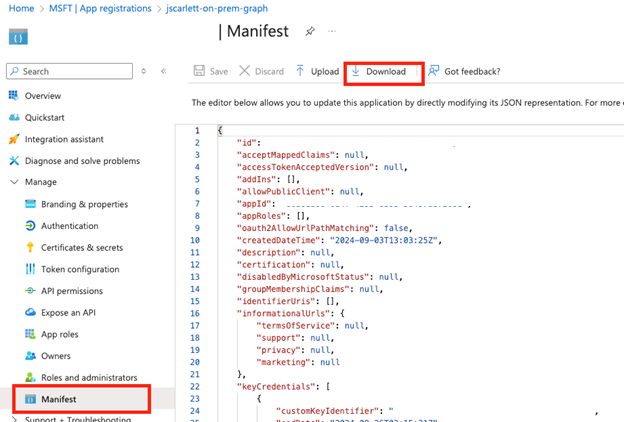624x422 pixels.
Task: Select Diagnose and solve problems
Action: click(81, 161)
